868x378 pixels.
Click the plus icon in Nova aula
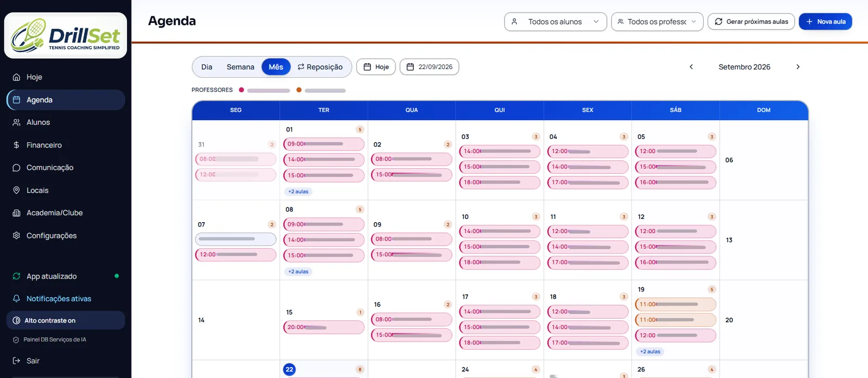coord(809,22)
